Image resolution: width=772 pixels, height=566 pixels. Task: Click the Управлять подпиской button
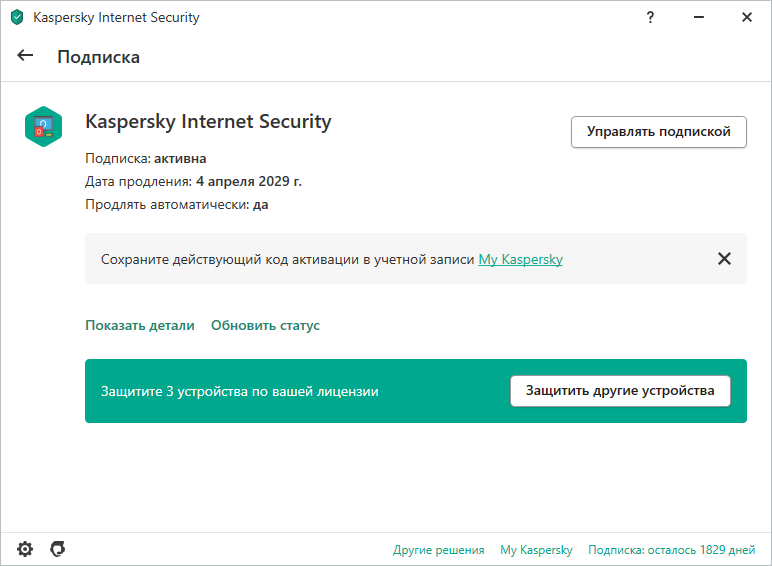pyautogui.click(x=659, y=132)
